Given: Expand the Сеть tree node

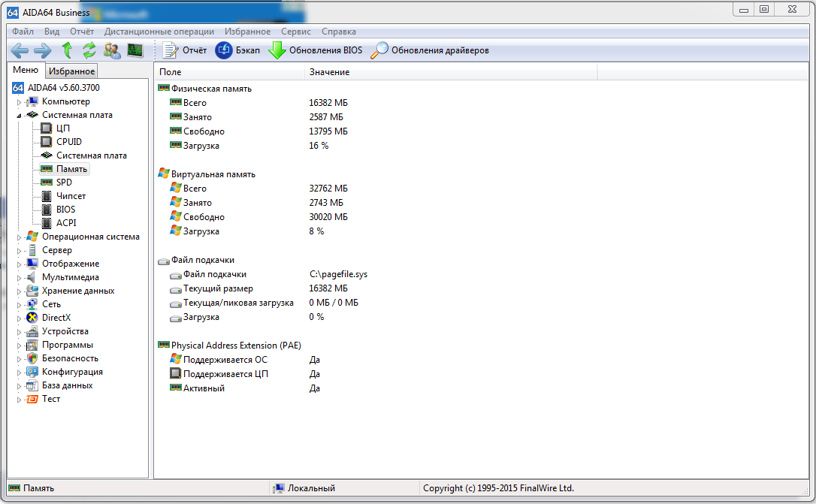Looking at the screenshot, I should [x=20, y=305].
